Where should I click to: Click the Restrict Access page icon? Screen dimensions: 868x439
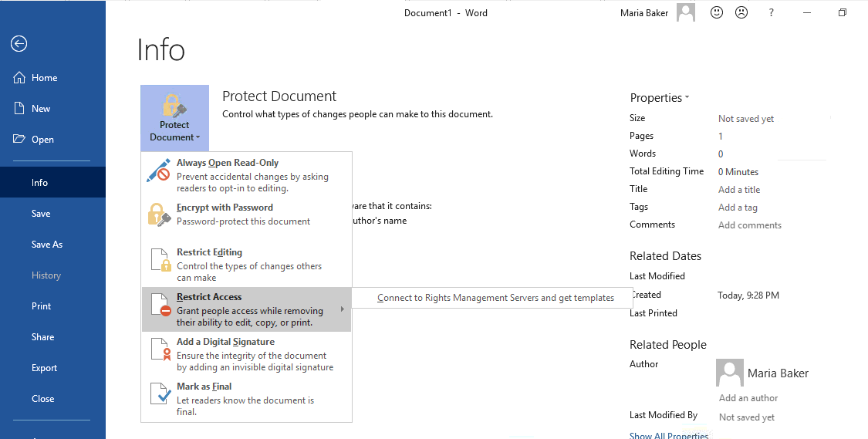(x=160, y=305)
